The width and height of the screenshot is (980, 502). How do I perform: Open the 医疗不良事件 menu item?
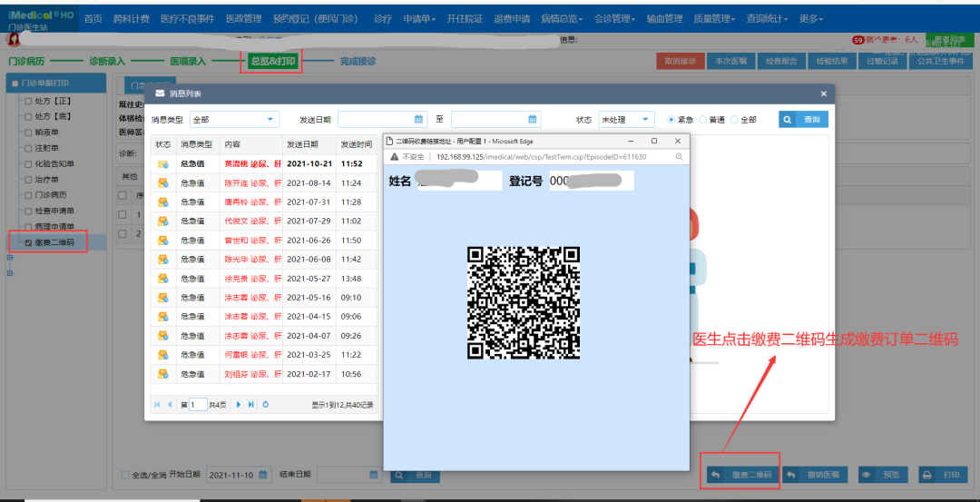pos(188,19)
